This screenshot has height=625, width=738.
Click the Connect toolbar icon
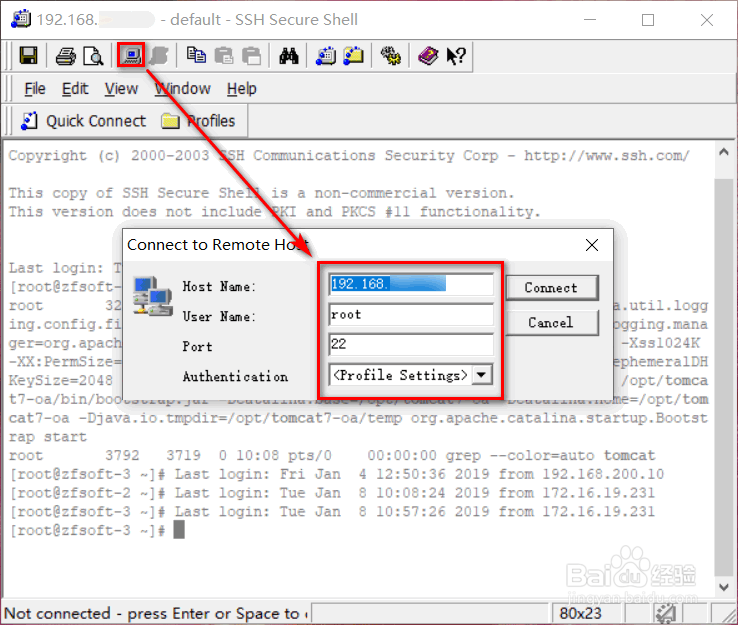(131, 56)
